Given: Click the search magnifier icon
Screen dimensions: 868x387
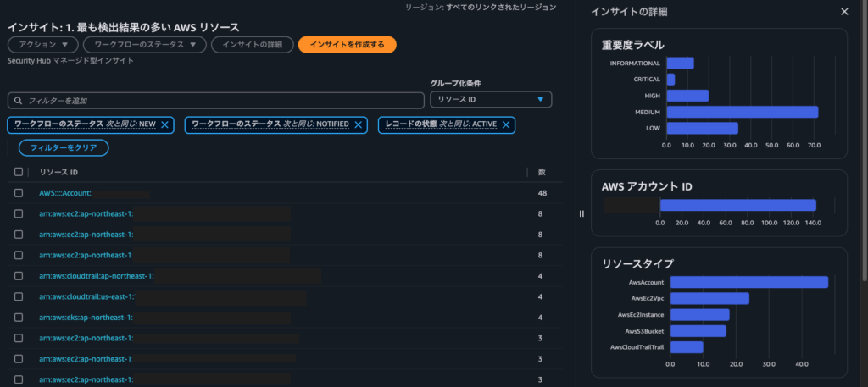Looking at the screenshot, I should [x=19, y=101].
